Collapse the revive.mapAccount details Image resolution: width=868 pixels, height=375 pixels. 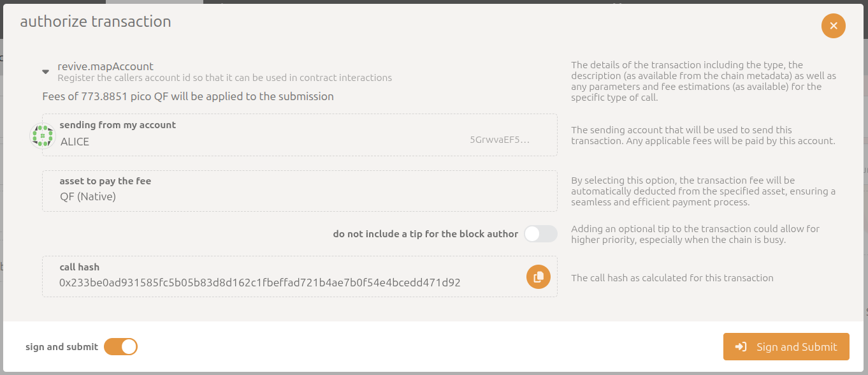pos(45,71)
